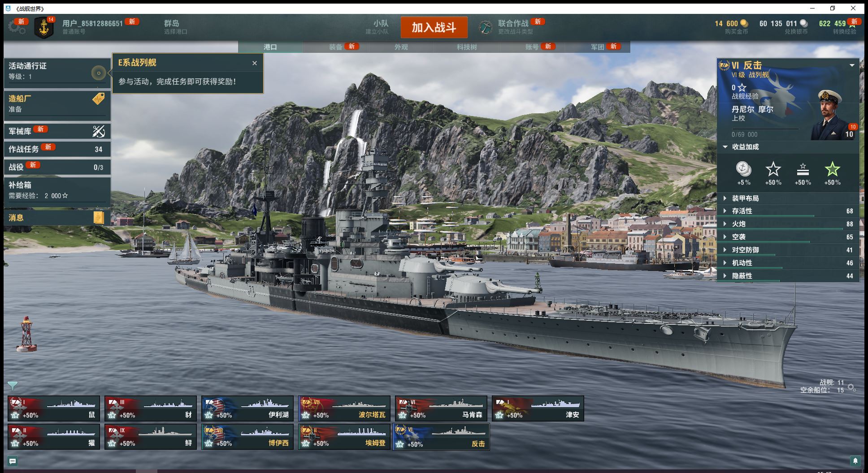Viewport: 868px width, 473px height.
Task: Open the 外观 tab
Action: [x=401, y=47]
